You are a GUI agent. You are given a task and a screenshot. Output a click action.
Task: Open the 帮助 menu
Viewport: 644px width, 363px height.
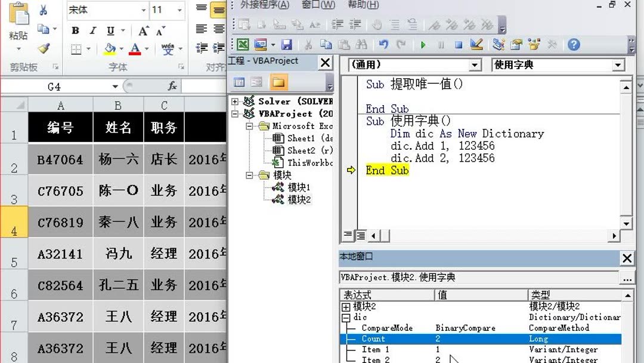[x=362, y=5]
